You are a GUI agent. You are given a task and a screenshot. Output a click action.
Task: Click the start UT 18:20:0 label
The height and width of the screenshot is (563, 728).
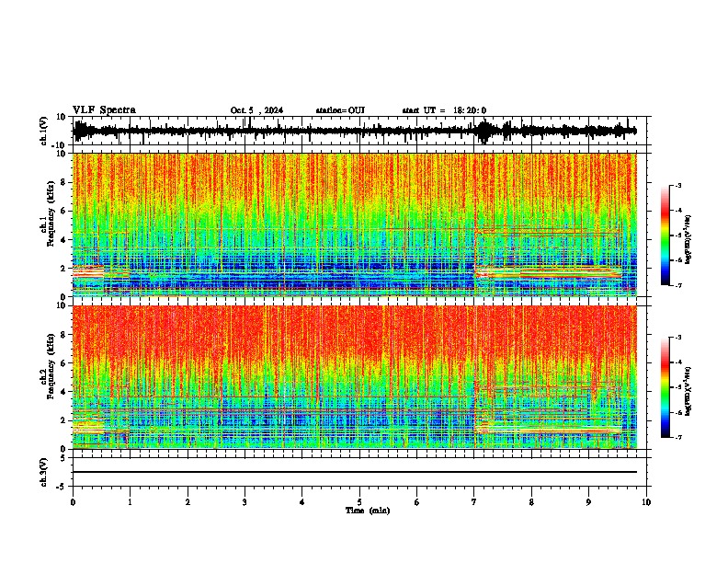pos(444,110)
